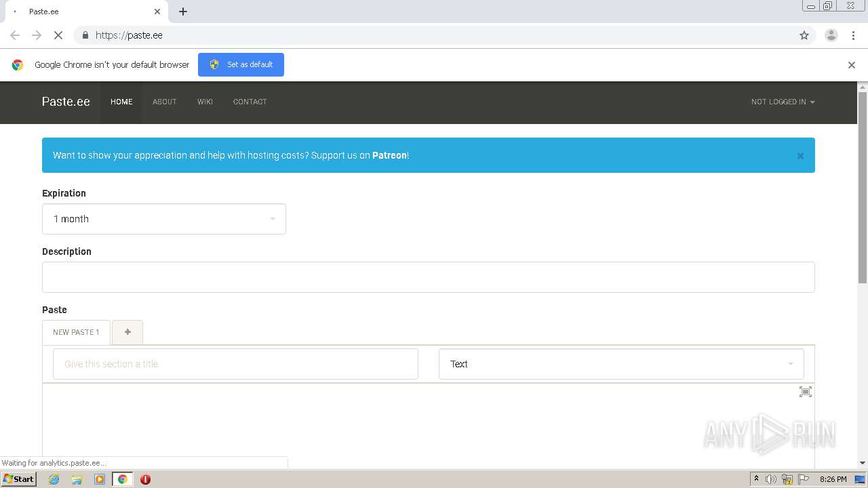Close the Paste.ee tab

[x=157, y=12]
